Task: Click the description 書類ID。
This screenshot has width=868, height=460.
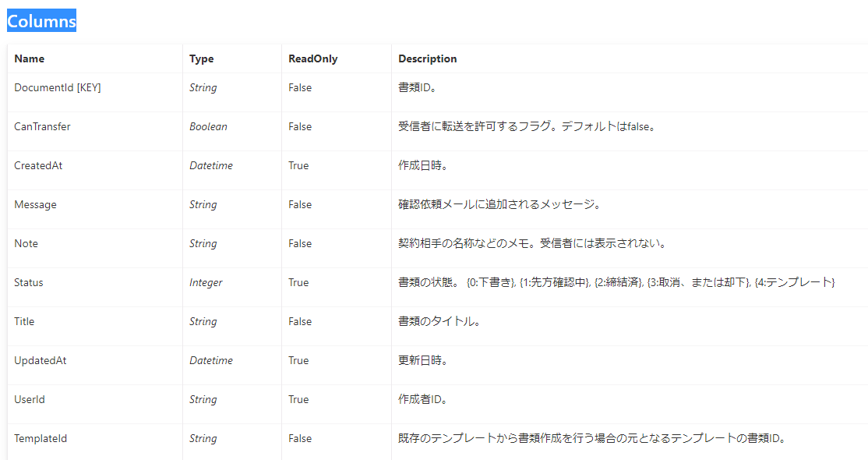Action: 418,87
